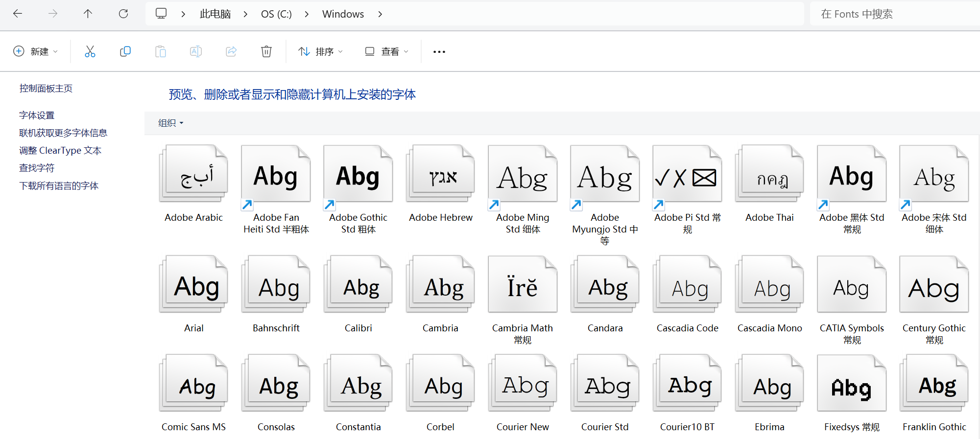Click the Share icon in toolbar
The width and height of the screenshot is (980, 439).
click(231, 51)
